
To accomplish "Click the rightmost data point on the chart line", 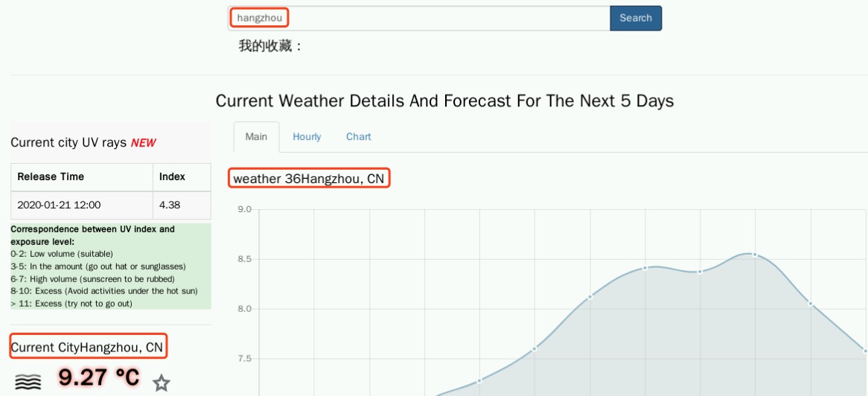I will [x=865, y=351].
